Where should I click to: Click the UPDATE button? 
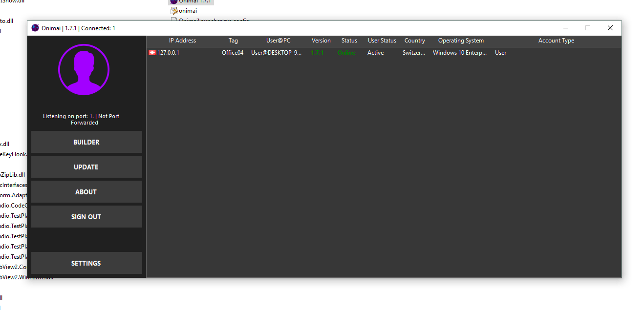coord(86,166)
